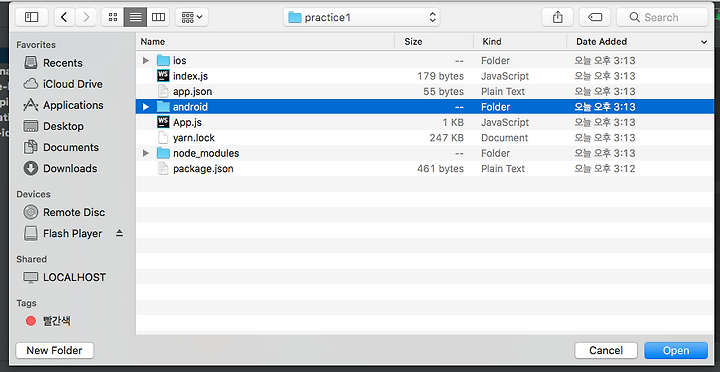Expand the node_modules folder disclosure triangle
Viewport: 720px width, 372px height.
coord(146,153)
